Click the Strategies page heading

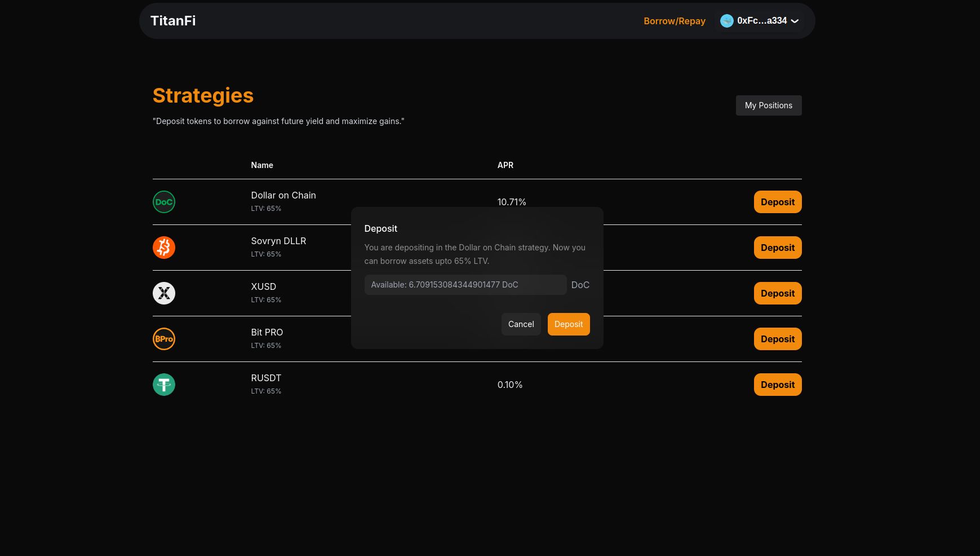coord(203,95)
